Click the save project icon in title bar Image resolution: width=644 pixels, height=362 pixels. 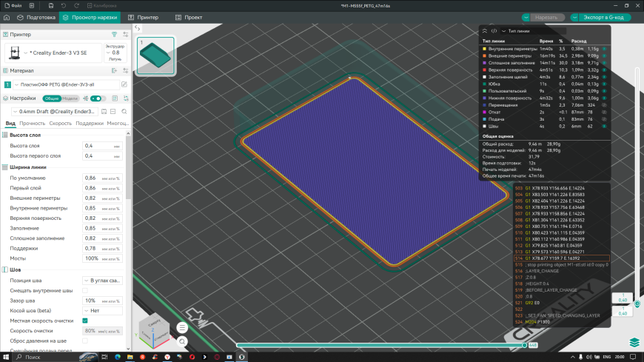pos(51,6)
